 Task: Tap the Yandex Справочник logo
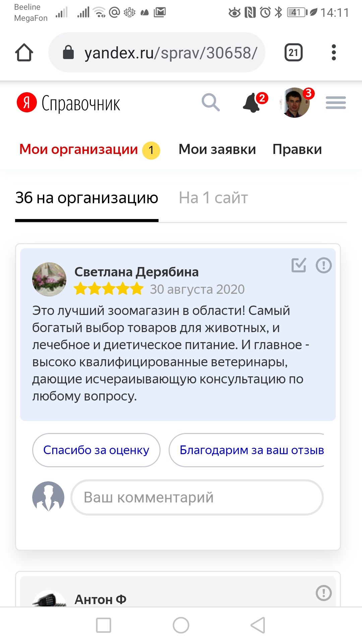tap(68, 103)
